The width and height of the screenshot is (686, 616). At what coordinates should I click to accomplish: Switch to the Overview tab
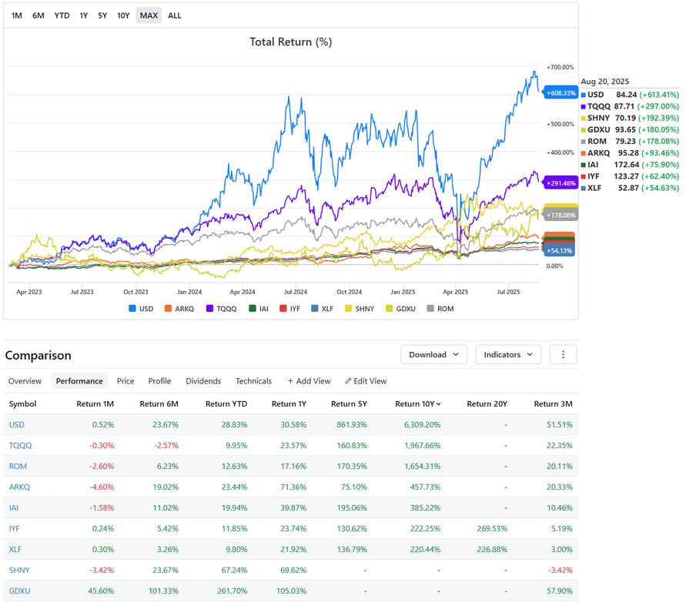pyautogui.click(x=25, y=381)
